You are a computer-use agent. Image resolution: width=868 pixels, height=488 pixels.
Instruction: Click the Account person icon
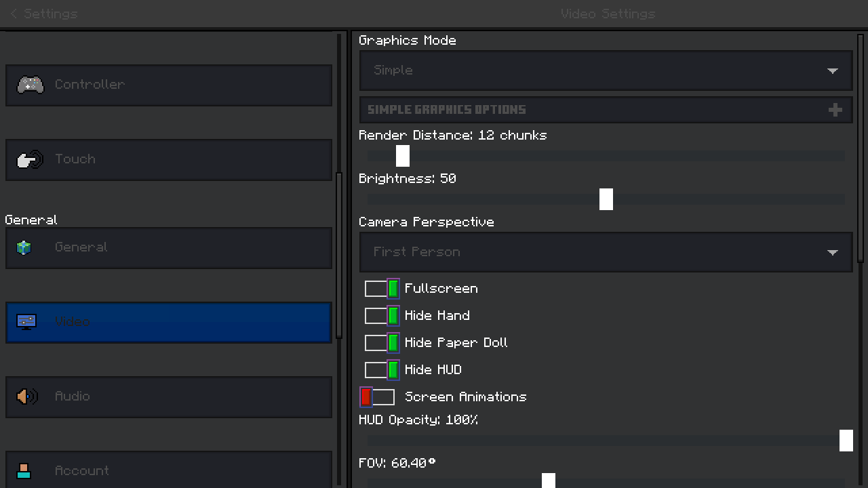24,470
